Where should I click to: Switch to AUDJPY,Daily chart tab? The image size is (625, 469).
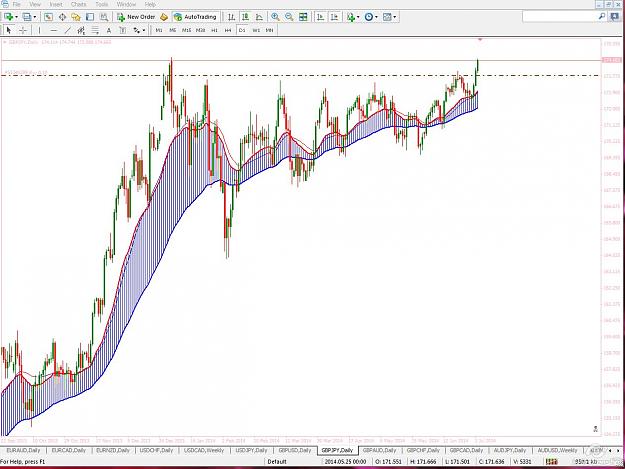pyautogui.click(x=510, y=450)
